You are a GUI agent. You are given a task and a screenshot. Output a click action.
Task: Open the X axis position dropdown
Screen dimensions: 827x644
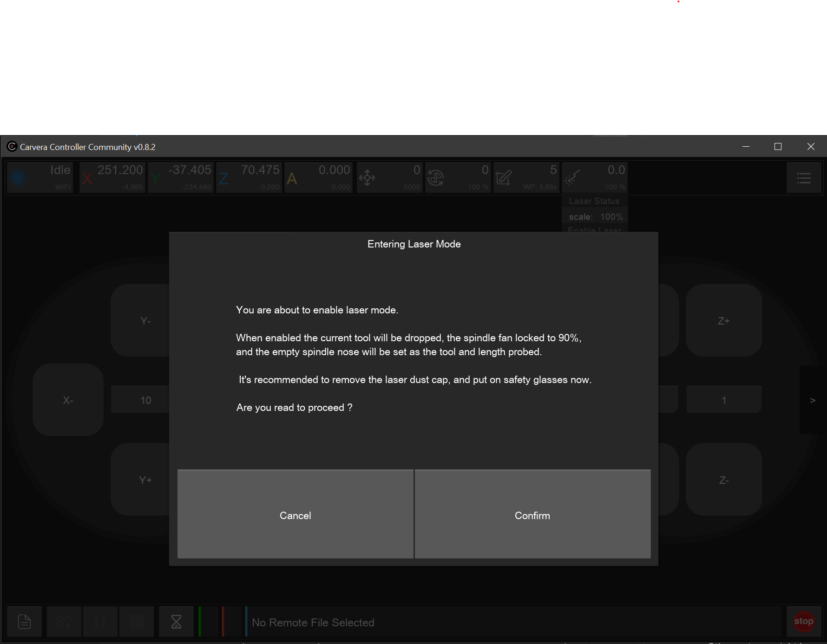pos(112,178)
